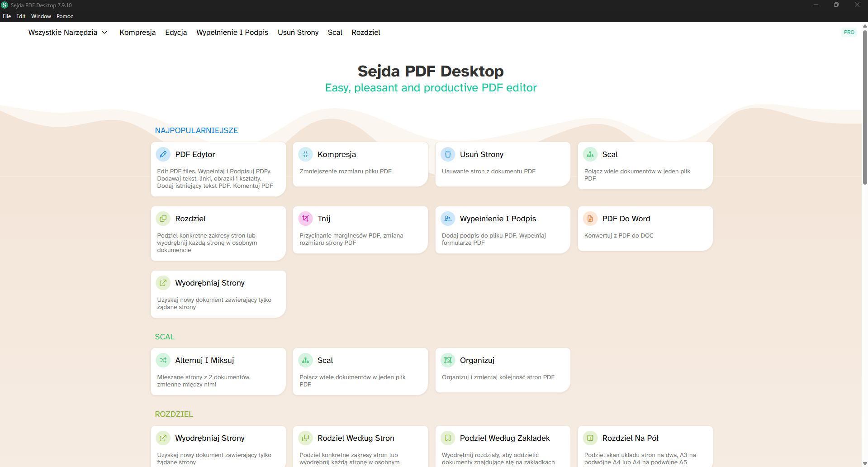Open the Rozdziel Na Pół card title
The height and width of the screenshot is (467, 868).
(630, 438)
